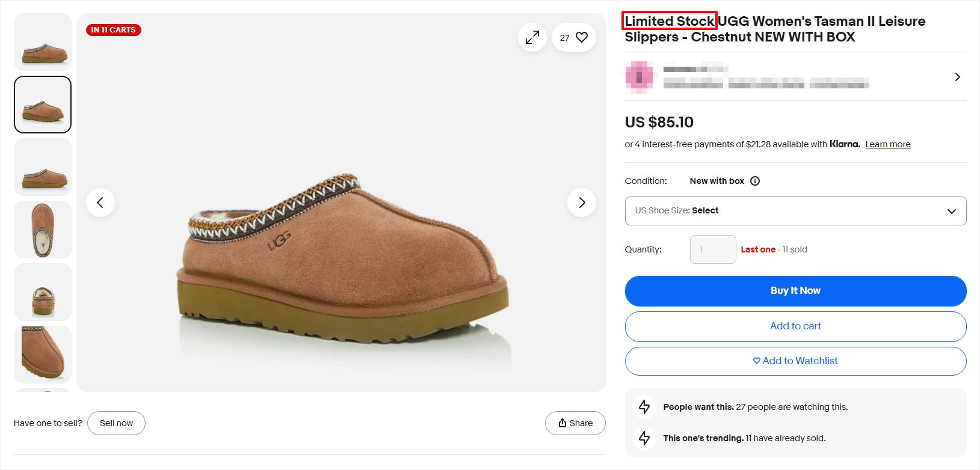The image size is (980, 470).
Task: Click inside the Quantity input field
Action: point(712,249)
